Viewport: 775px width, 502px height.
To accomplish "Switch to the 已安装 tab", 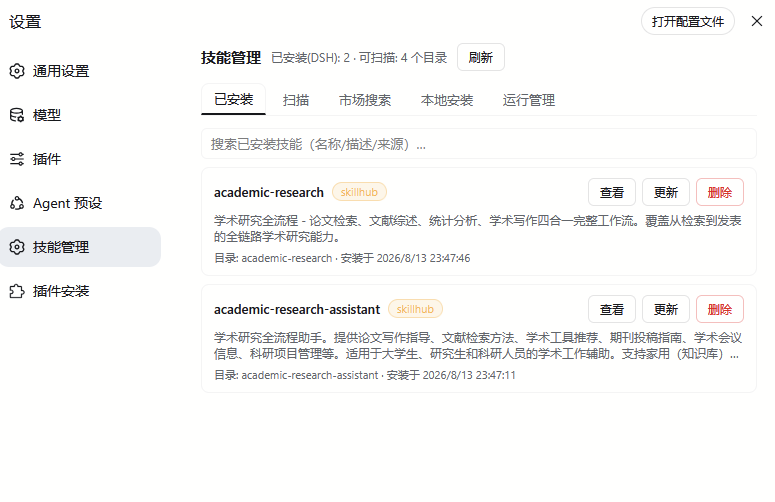I will tap(233, 99).
